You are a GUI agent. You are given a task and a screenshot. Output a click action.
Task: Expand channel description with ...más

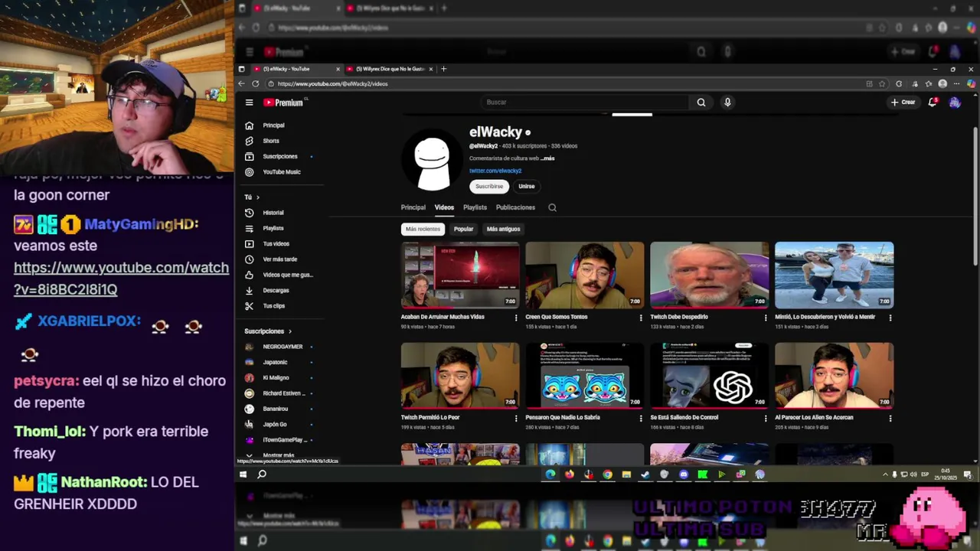click(x=547, y=158)
